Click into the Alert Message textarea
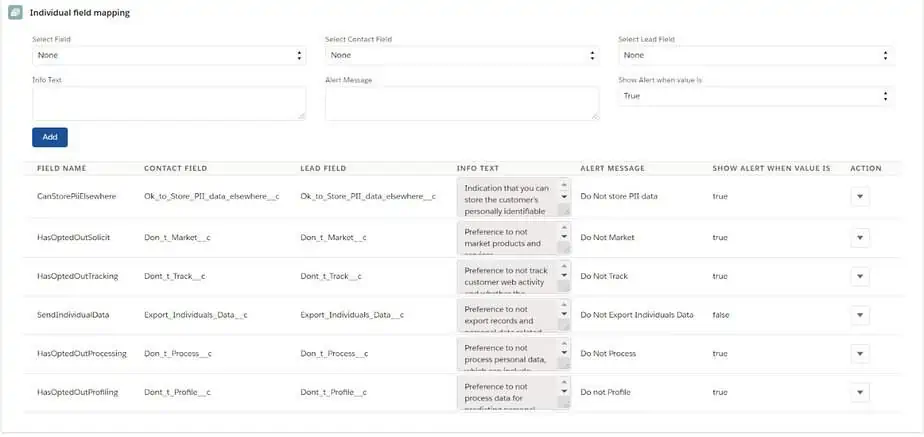 (x=462, y=104)
